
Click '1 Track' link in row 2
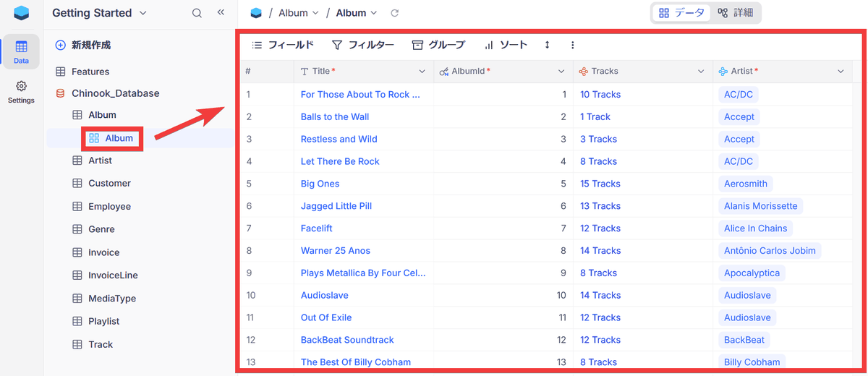[595, 117]
